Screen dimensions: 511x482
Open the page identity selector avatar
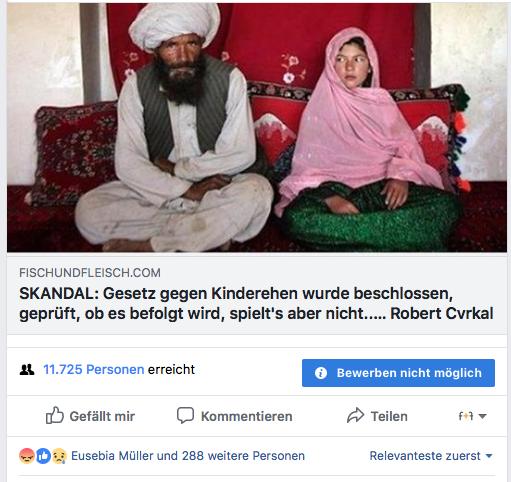point(466,416)
